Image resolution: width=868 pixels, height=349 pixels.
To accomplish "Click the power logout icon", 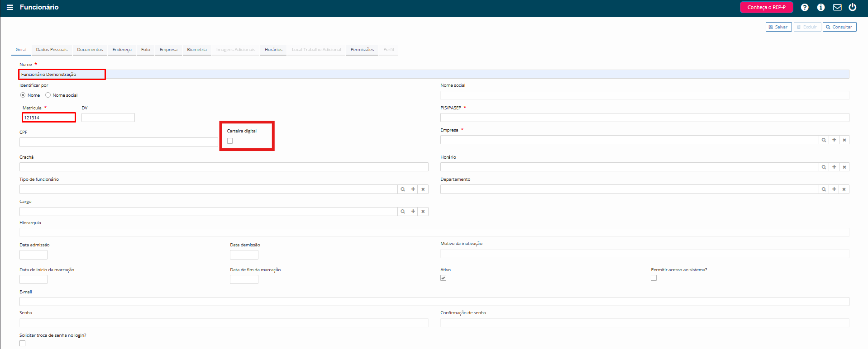I will 853,7.
